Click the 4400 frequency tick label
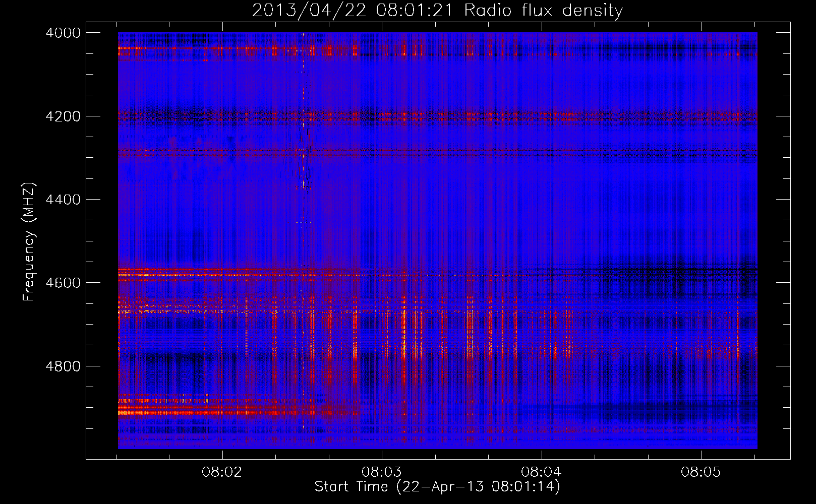 coord(63,200)
